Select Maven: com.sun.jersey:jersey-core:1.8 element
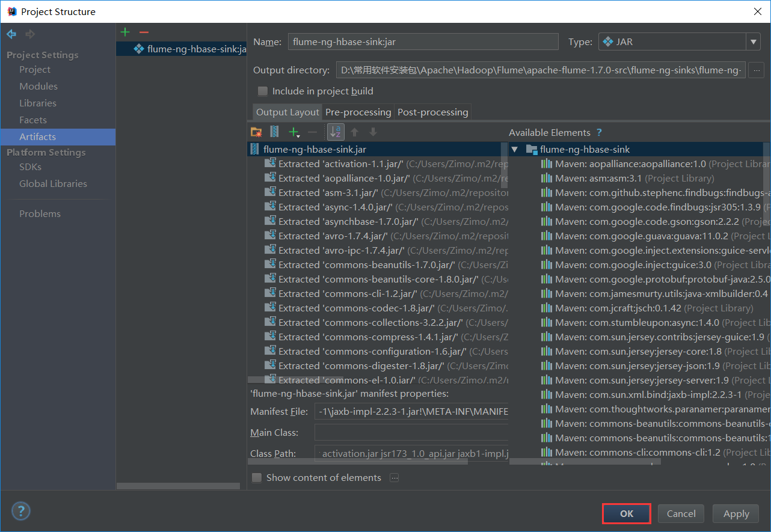Image resolution: width=771 pixels, height=532 pixels. [640, 351]
